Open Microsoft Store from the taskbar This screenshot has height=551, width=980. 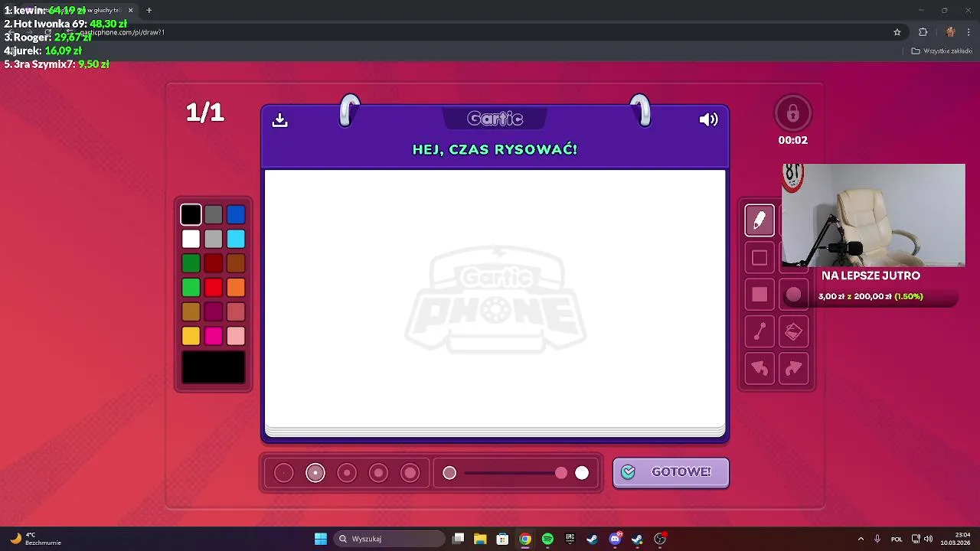(x=502, y=539)
